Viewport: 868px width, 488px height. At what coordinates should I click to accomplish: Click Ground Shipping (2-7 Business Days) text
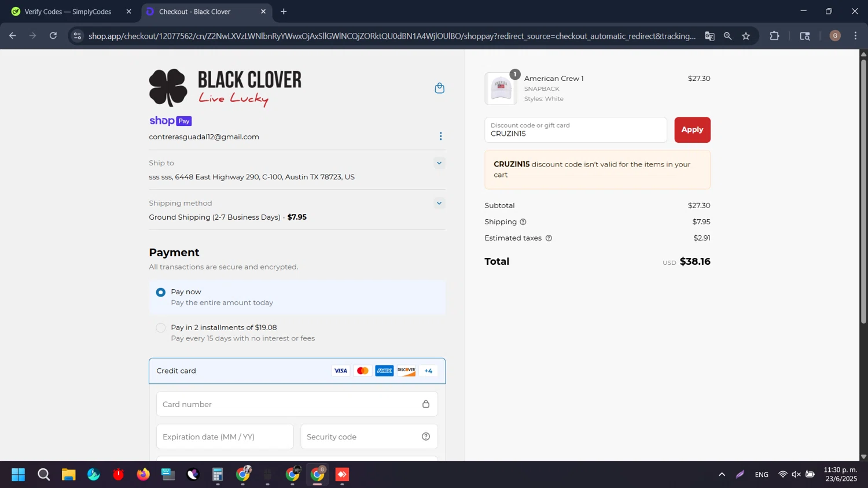point(215,217)
